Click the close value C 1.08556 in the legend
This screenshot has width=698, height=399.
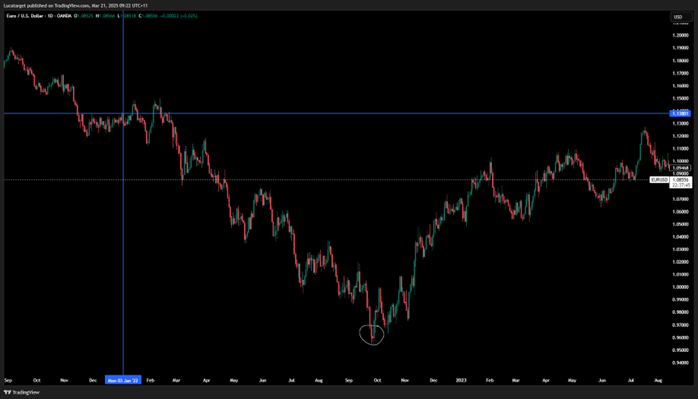tap(148, 16)
